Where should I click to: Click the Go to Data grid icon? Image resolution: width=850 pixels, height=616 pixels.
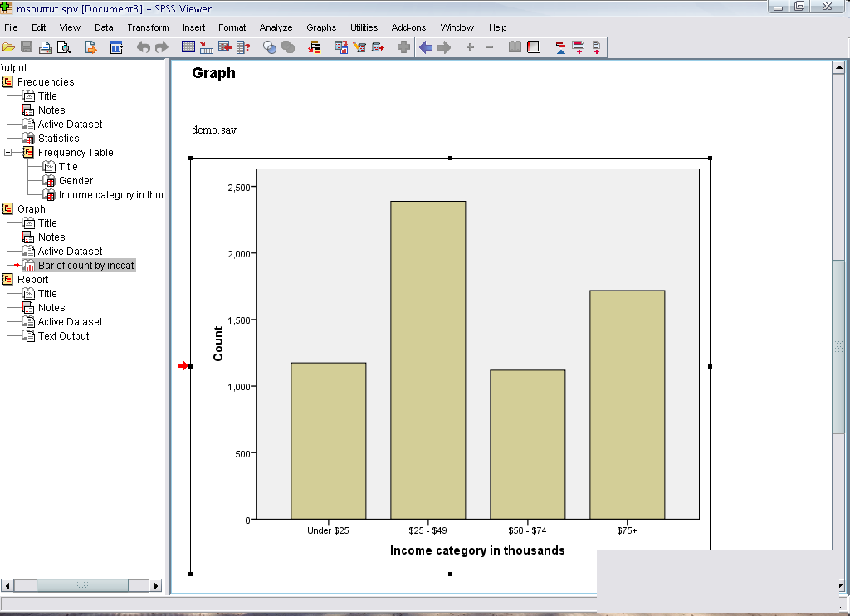pos(188,47)
